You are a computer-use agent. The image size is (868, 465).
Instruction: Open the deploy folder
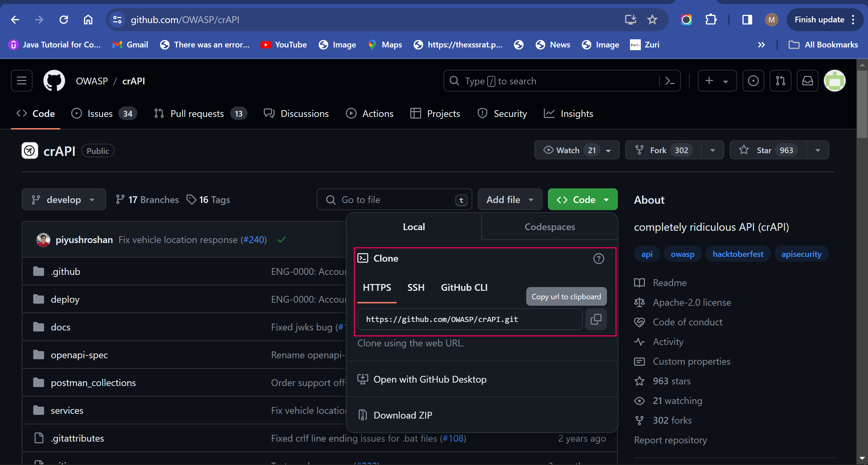coord(65,299)
